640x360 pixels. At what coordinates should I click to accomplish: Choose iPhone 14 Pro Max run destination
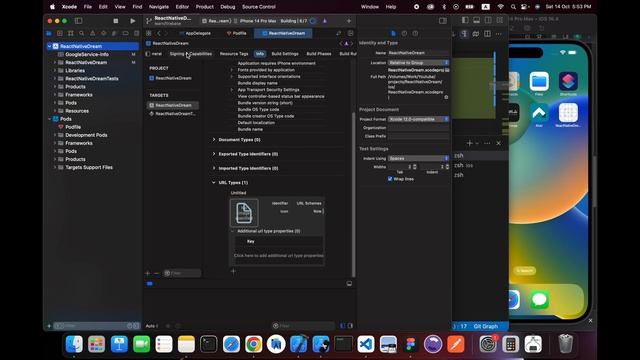pyautogui.click(x=258, y=21)
